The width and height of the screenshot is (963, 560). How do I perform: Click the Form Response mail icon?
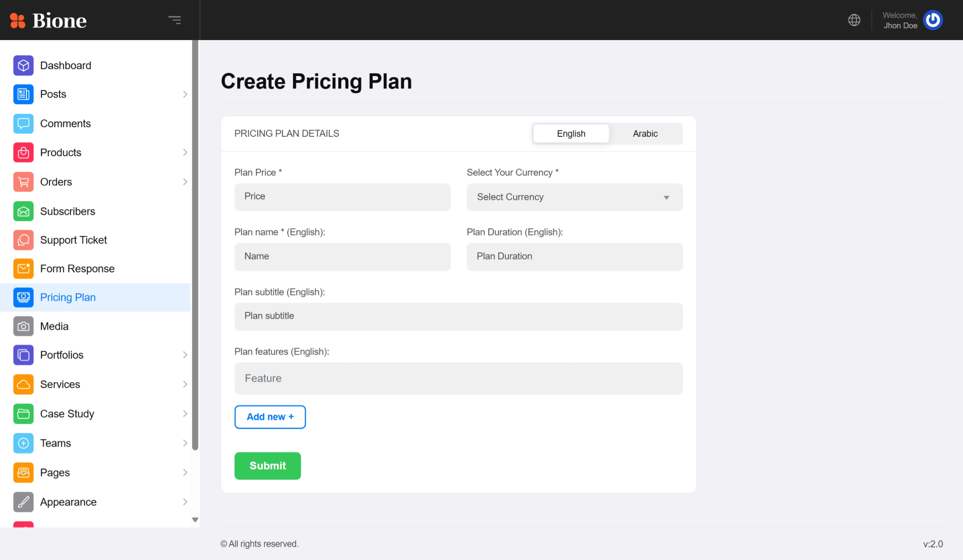(23, 268)
